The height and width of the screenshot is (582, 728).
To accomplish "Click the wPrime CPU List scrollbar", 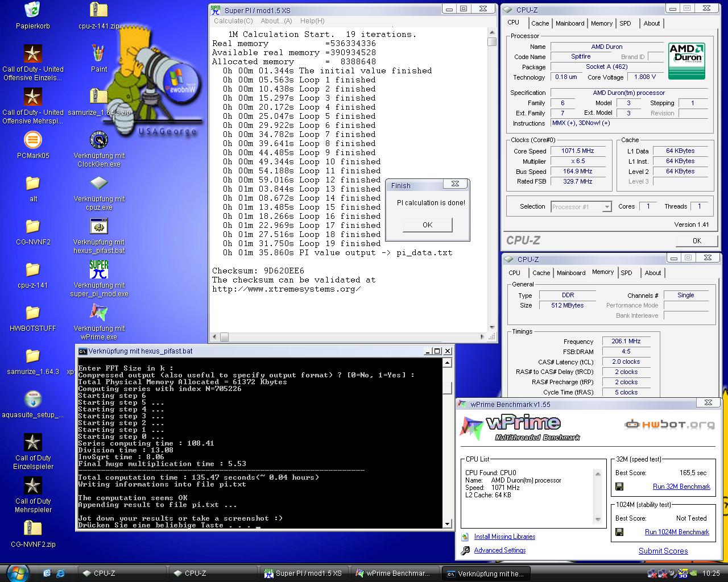I will [x=598, y=496].
